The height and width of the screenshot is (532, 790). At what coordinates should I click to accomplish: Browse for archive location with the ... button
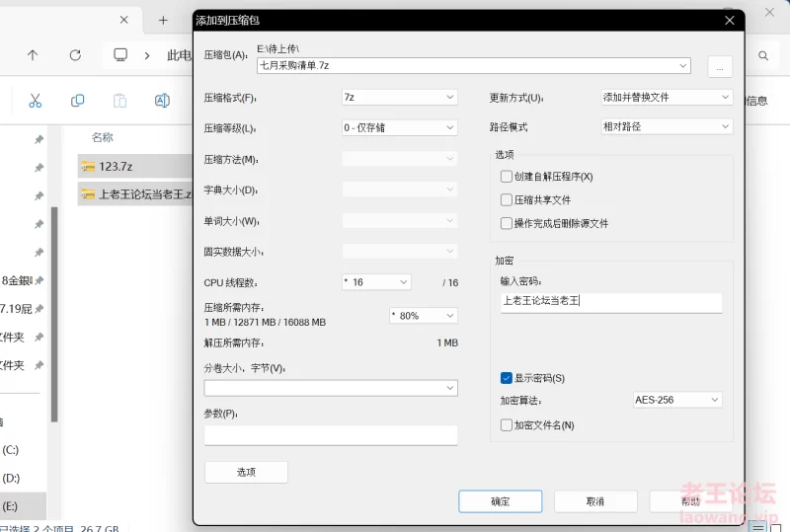(720, 66)
